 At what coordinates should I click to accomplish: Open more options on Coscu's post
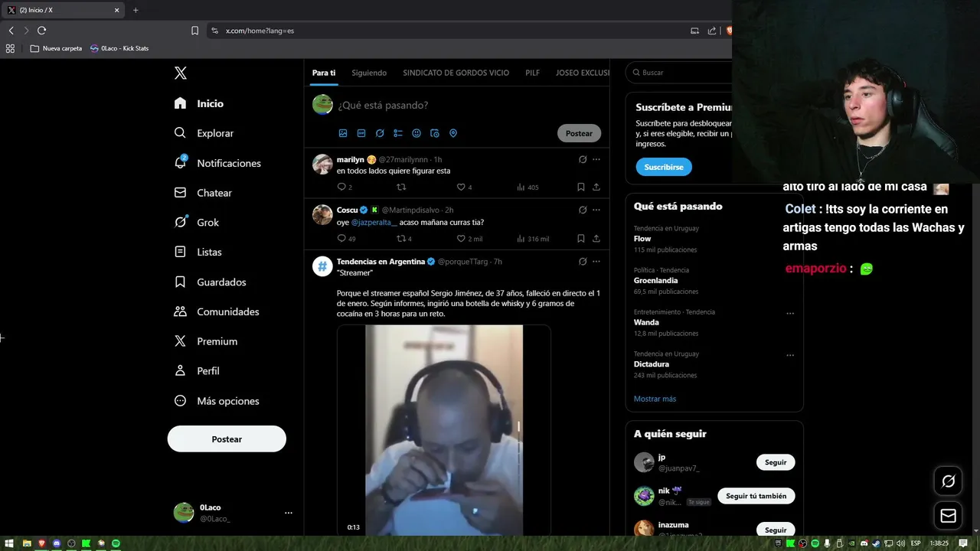(x=596, y=210)
